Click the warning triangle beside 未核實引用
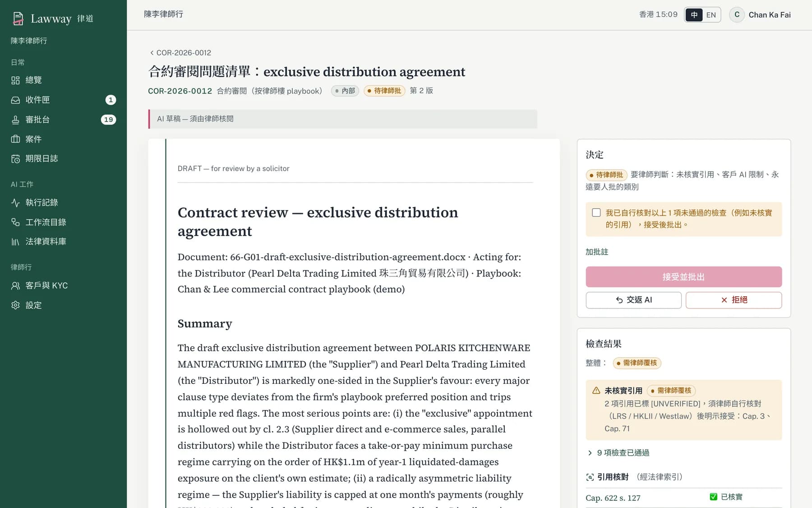This screenshot has width=812, height=508. [596, 391]
